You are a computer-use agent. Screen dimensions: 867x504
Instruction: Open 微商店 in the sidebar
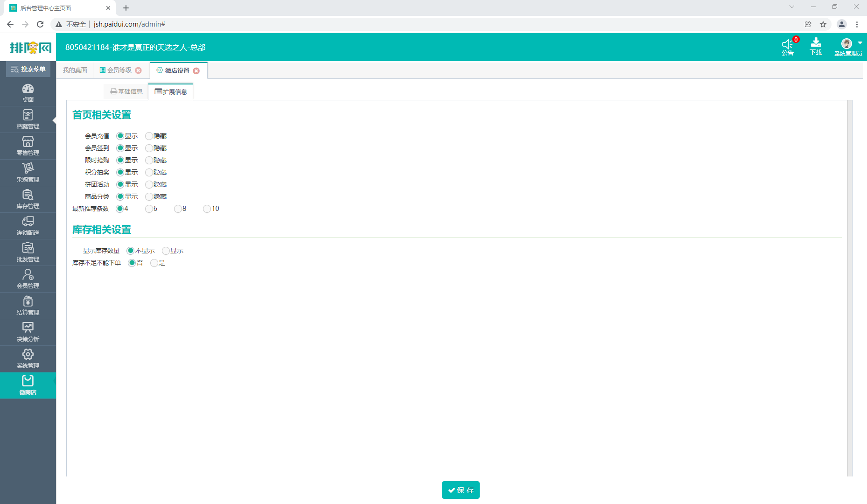(x=28, y=385)
